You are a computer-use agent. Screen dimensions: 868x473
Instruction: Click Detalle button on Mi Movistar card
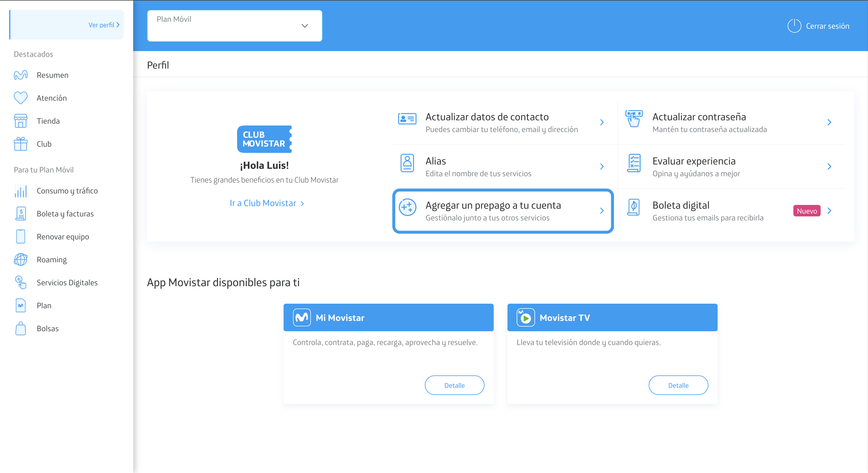(x=454, y=385)
